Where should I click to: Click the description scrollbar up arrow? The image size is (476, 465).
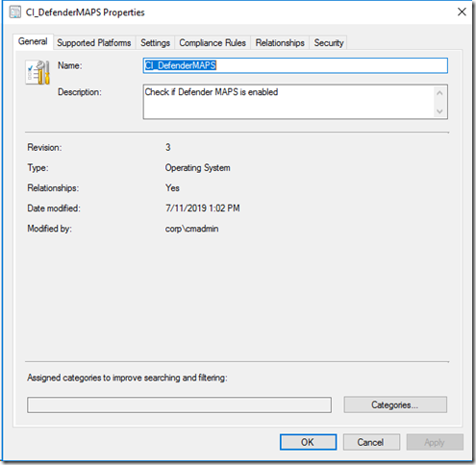tap(439, 93)
